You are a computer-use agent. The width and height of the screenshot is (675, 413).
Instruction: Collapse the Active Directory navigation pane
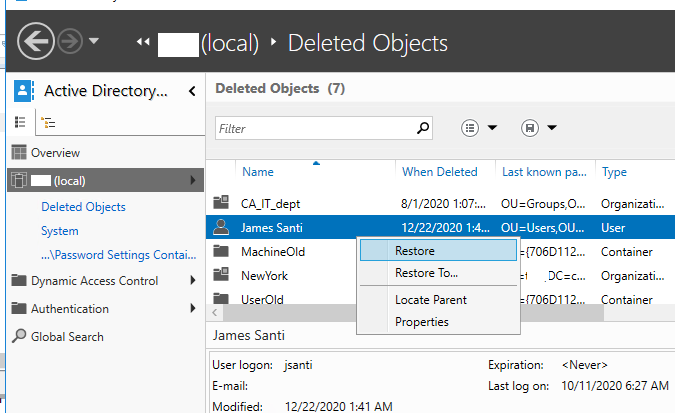coord(191,91)
